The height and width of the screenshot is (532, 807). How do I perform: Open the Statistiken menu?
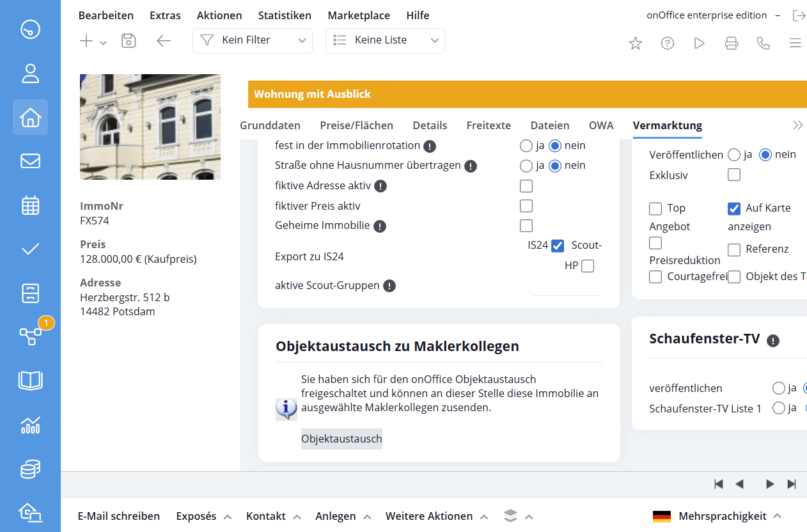[x=285, y=15]
